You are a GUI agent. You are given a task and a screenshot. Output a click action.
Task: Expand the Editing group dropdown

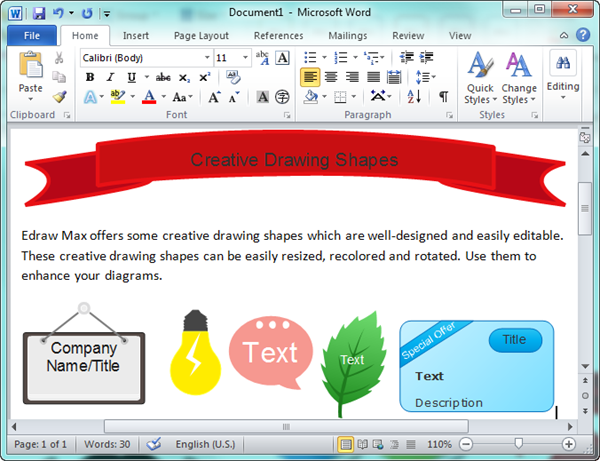pos(563,75)
